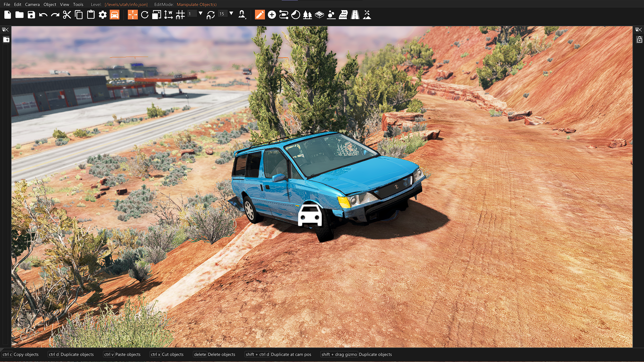Select the orange Object Select pencil tool
Screen dimensions: 644x362
[x=260, y=15]
